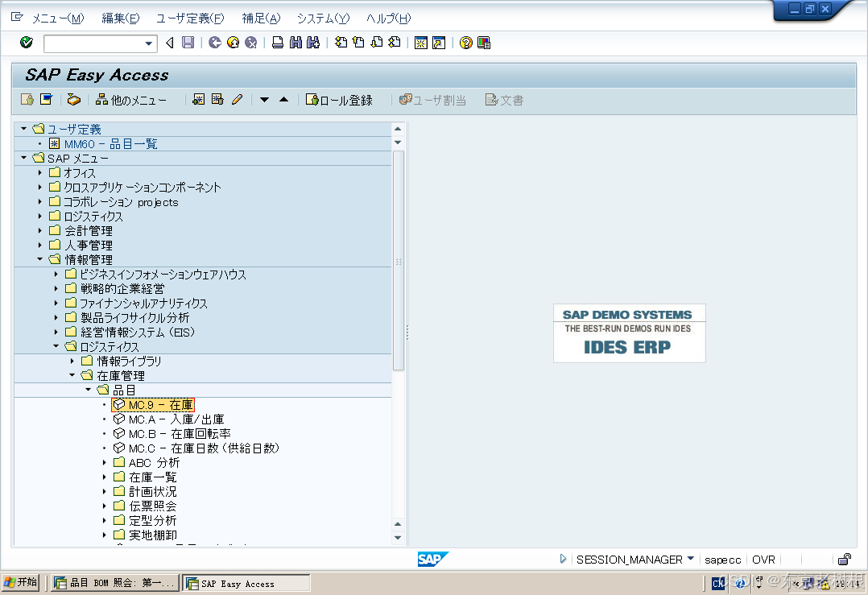Click the Create Shortcut icon
The image size is (868, 595).
click(438, 43)
